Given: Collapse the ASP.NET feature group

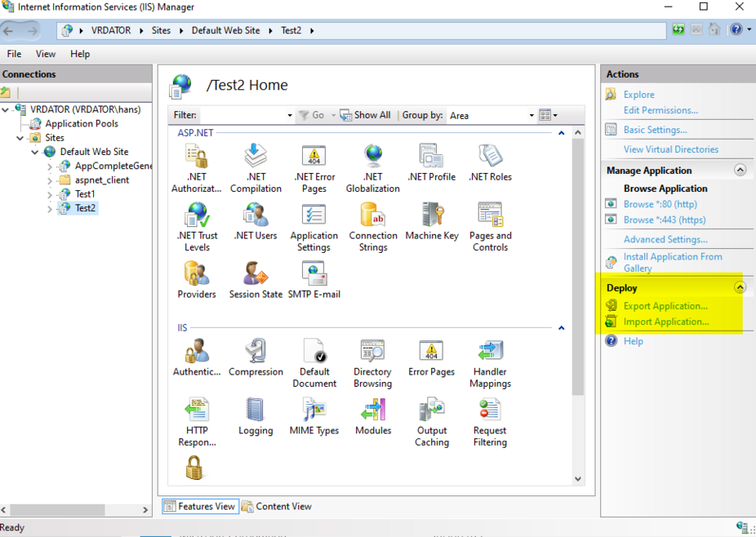Looking at the screenshot, I should [561, 133].
